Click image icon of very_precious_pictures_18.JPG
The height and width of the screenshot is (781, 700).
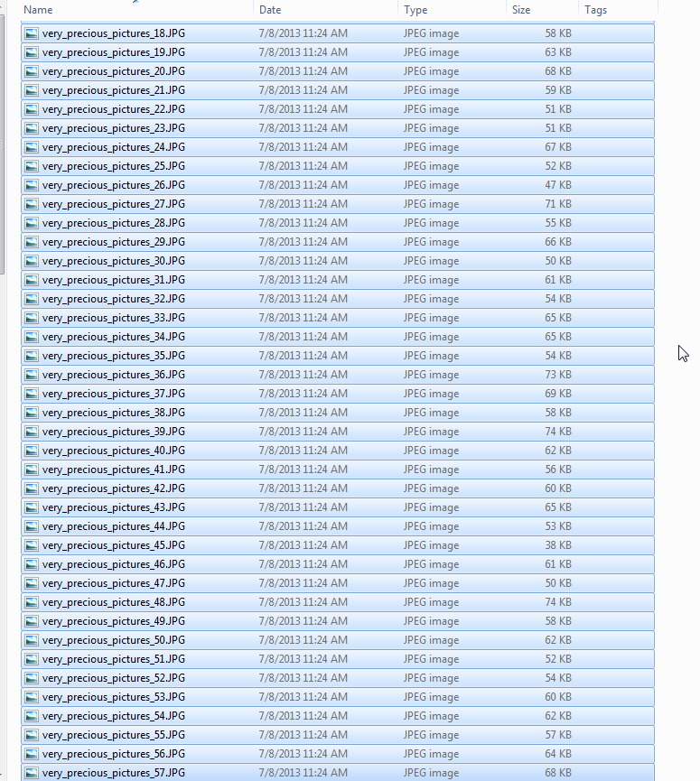coord(32,33)
